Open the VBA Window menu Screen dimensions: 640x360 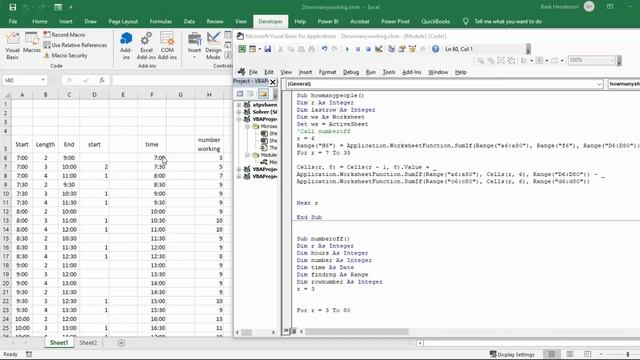pyautogui.click(x=438, y=72)
